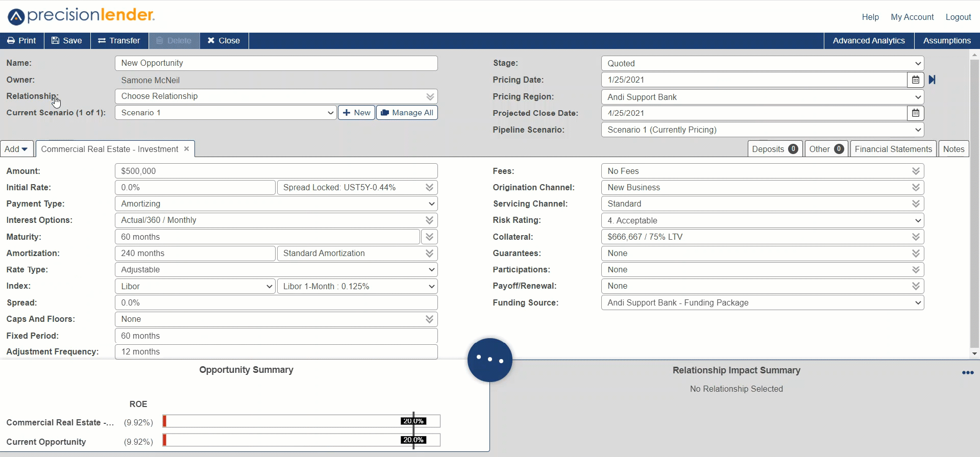Open the Stage dropdown

tap(763, 63)
